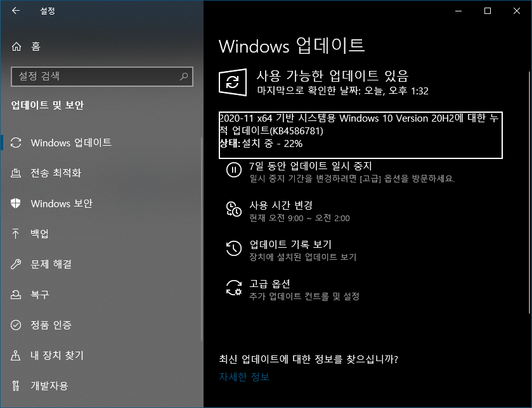Click the 마지막으로 확인한 날짜 text

pos(342,91)
